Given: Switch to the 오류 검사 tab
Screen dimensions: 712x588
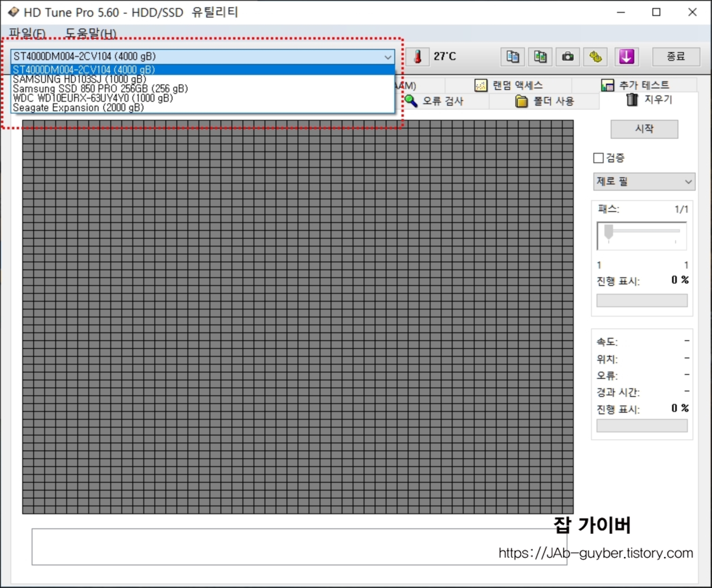Looking at the screenshot, I should [434, 101].
